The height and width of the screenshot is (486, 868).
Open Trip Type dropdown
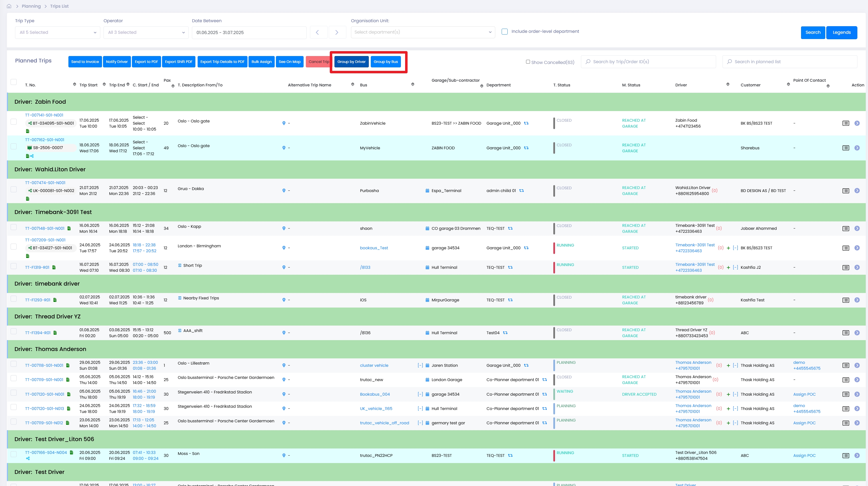click(x=58, y=32)
